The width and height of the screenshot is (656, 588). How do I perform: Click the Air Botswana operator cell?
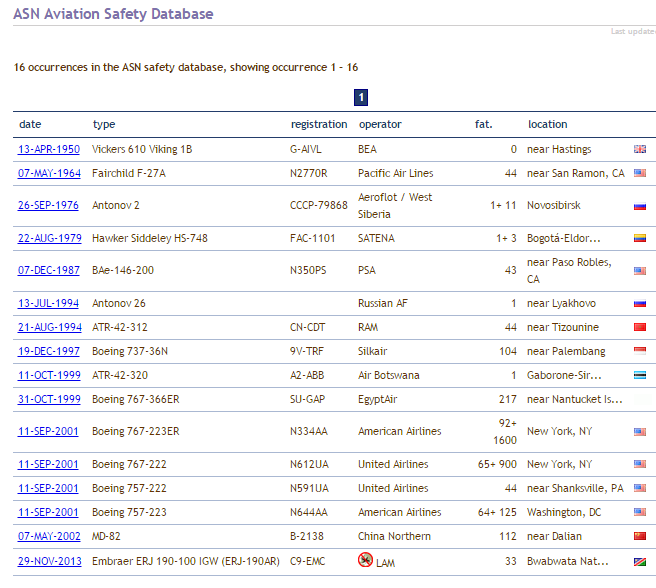388,375
